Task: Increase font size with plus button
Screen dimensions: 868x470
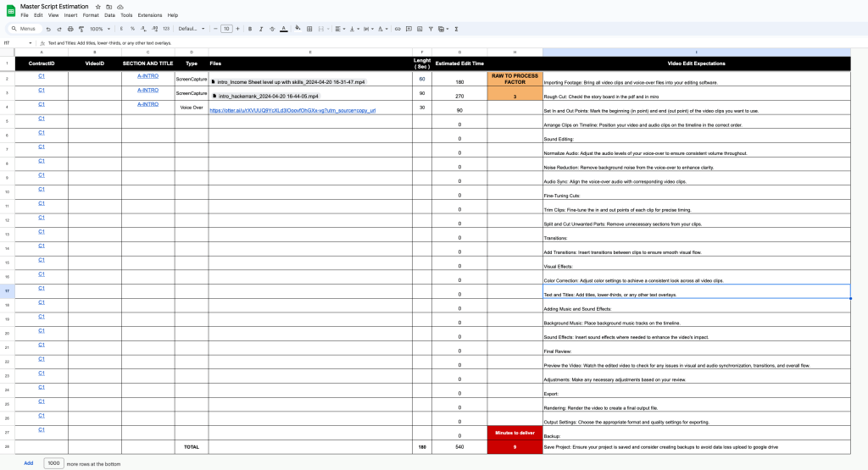Action: (x=237, y=29)
